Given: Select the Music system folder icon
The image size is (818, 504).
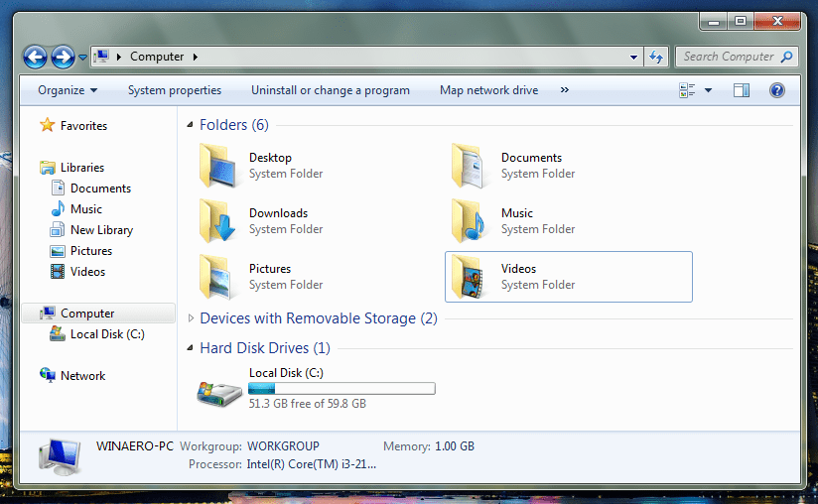Looking at the screenshot, I should tap(469, 221).
